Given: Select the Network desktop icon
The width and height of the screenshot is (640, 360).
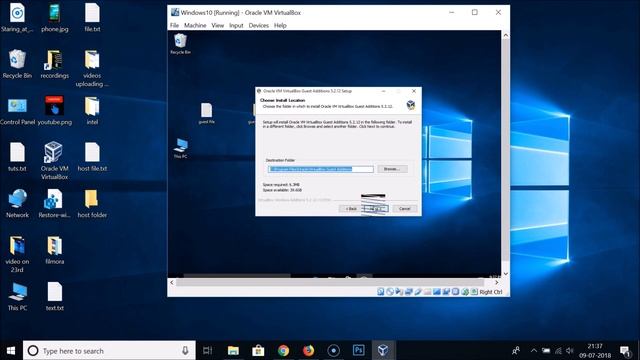Looking at the screenshot, I should coord(17,203).
